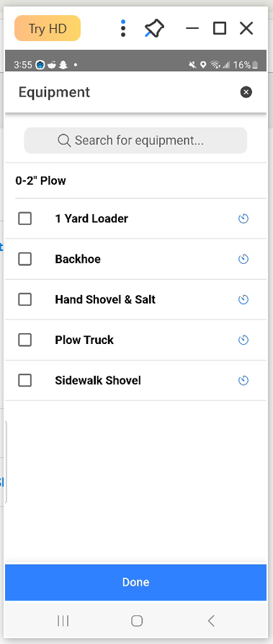Click the Try HD button
Screen dimensions: 273x644
48,28
